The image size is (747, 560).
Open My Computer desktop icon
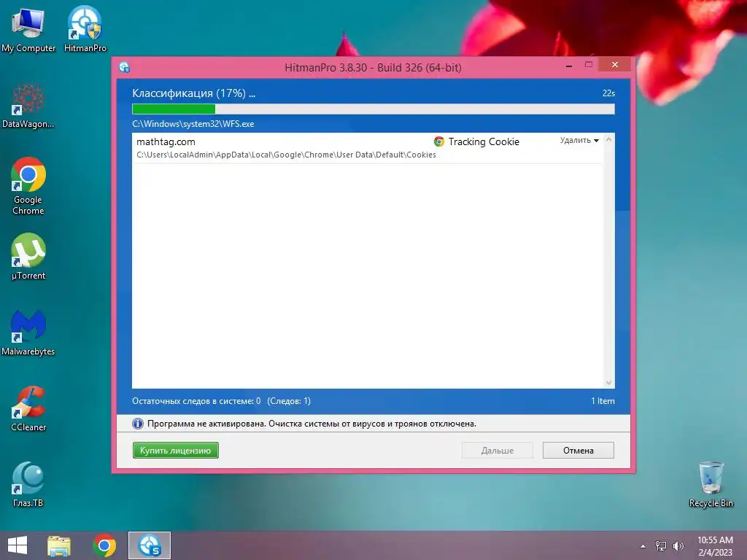click(28, 28)
